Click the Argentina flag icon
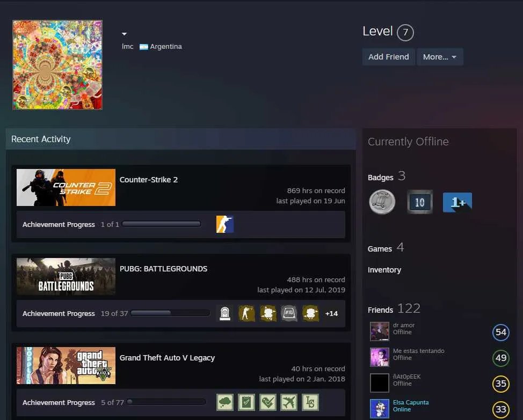 coord(144,47)
